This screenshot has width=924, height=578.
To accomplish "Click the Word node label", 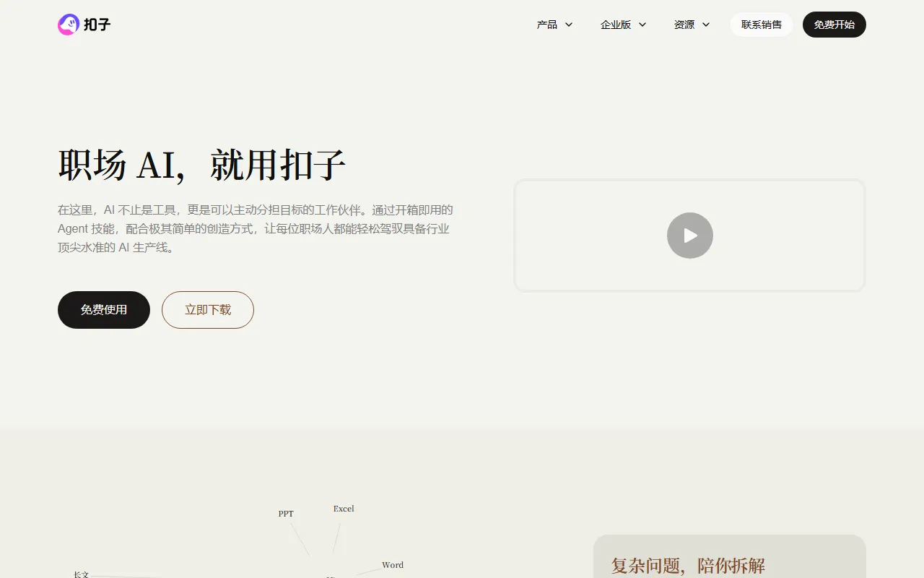I will click(392, 565).
